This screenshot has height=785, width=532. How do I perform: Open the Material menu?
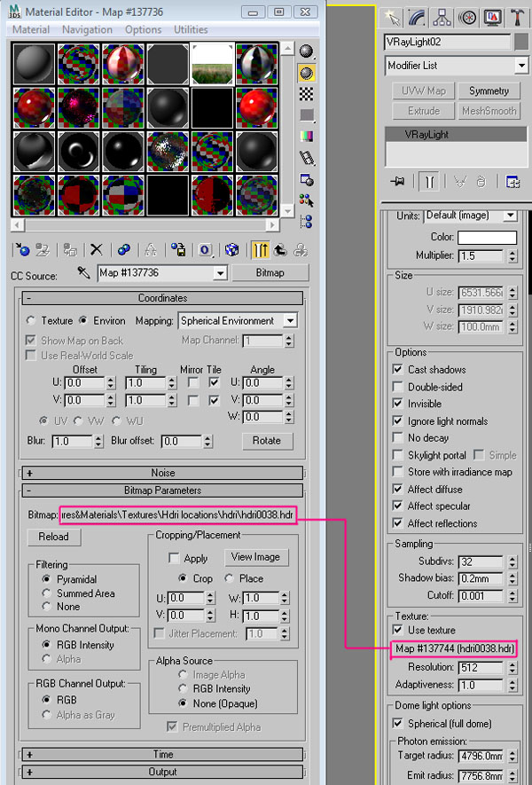pyautogui.click(x=31, y=29)
